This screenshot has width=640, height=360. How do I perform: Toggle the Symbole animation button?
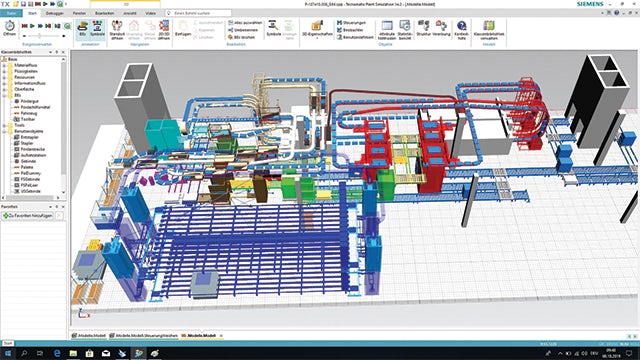pyautogui.click(x=97, y=29)
